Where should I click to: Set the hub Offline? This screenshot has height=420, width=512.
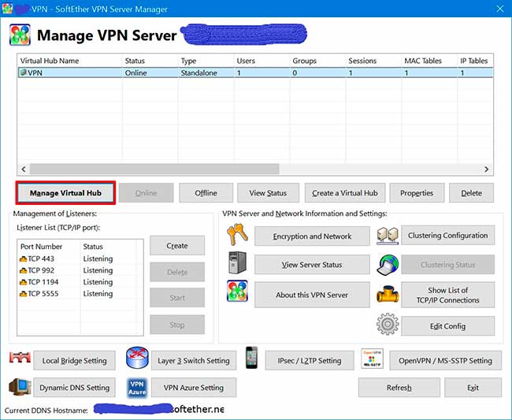click(206, 193)
